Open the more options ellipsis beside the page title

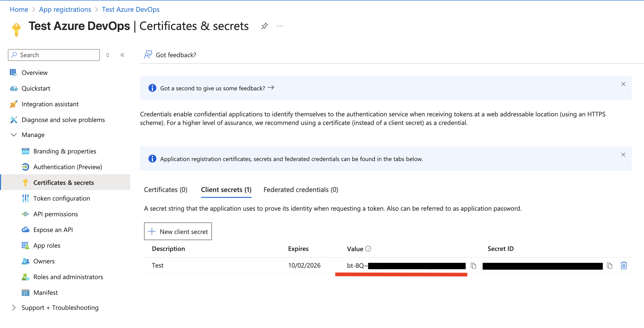280,26
